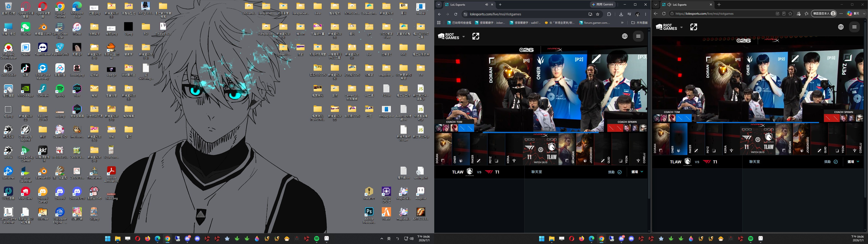Open Chrome tab search dropdown
Viewport: 868px width, 244px height.
(x=439, y=5)
